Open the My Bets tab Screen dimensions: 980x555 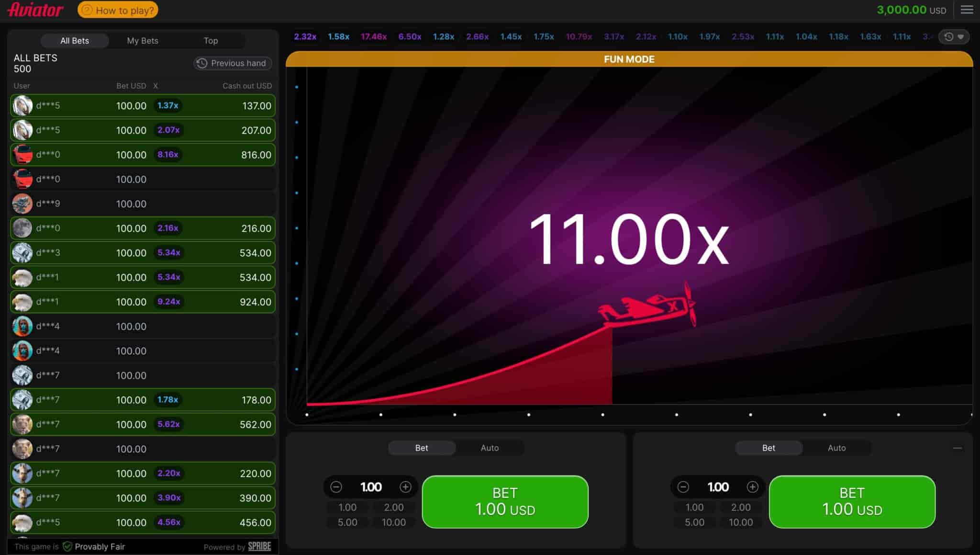tap(142, 41)
